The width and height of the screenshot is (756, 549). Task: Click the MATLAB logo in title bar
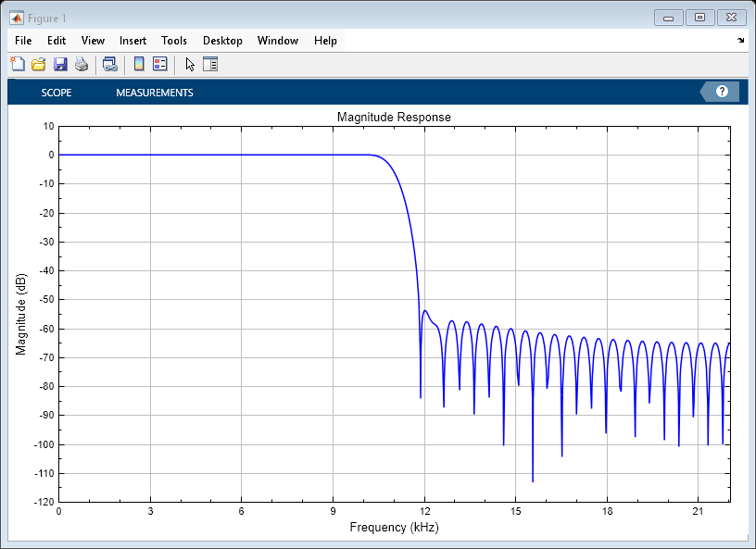point(17,19)
